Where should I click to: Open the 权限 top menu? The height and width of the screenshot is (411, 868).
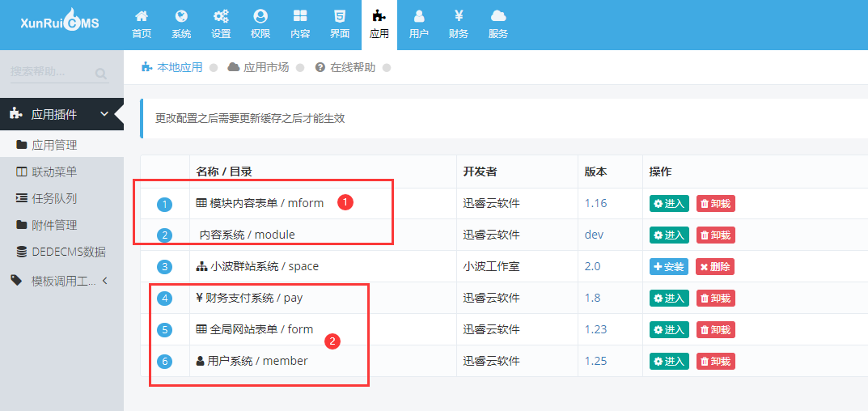click(260, 25)
